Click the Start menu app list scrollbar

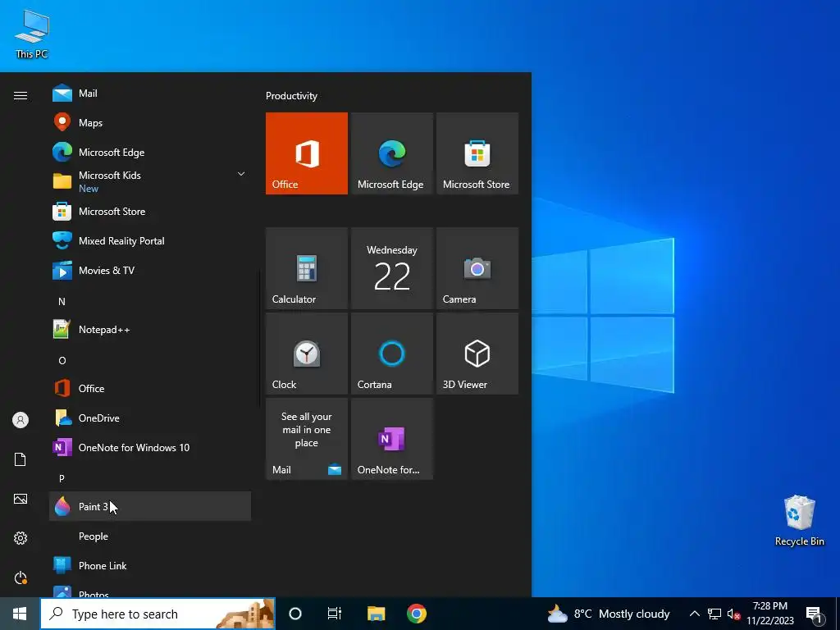(x=259, y=337)
